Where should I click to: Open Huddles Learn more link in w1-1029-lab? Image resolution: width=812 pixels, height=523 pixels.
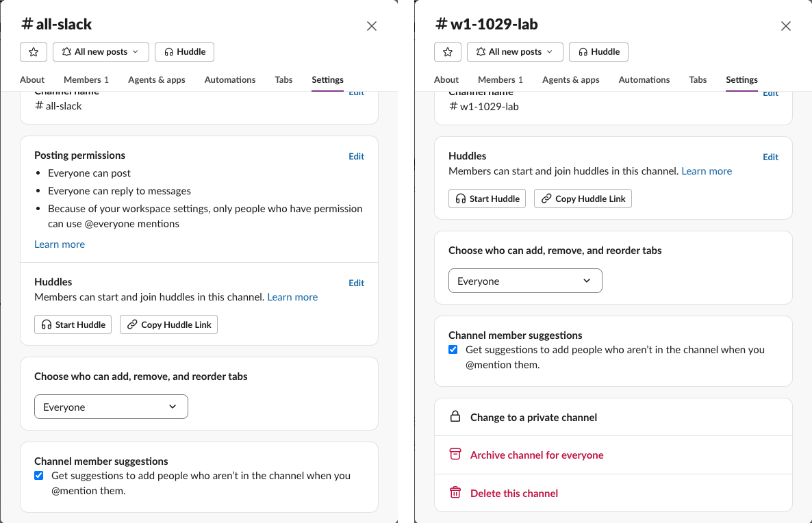[x=707, y=171]
